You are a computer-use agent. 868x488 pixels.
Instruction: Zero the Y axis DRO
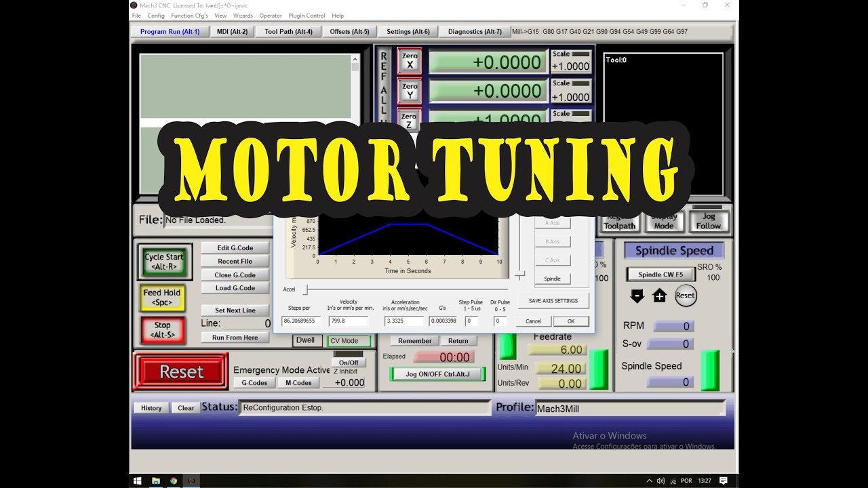tap(410, 90)
